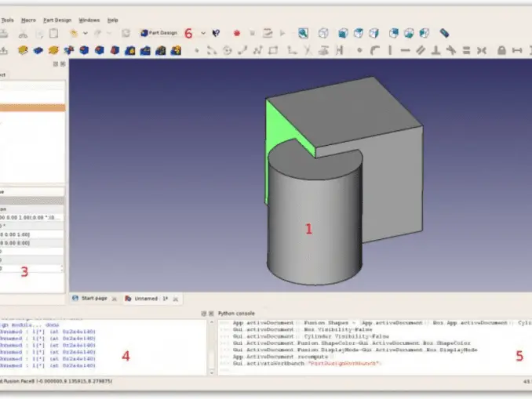This screenshot has height=399, width=532.
Task: Click the measure distance ruler icon
Action: pos(444,33)
